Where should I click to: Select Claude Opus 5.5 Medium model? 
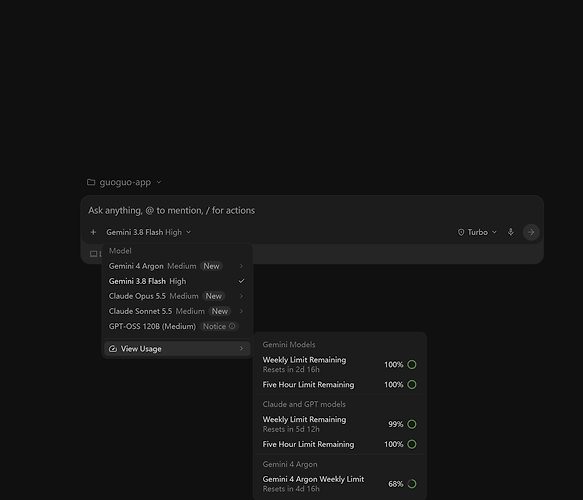click(x=177, y=296)
